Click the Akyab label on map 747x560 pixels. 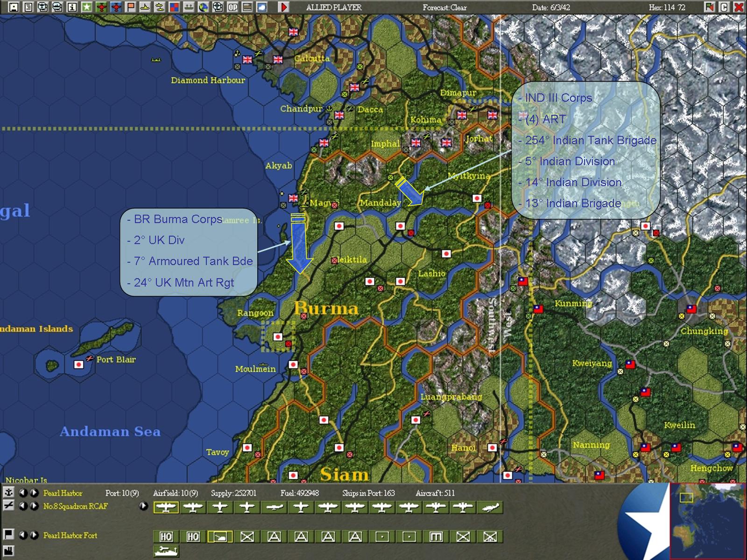(279, 166)
